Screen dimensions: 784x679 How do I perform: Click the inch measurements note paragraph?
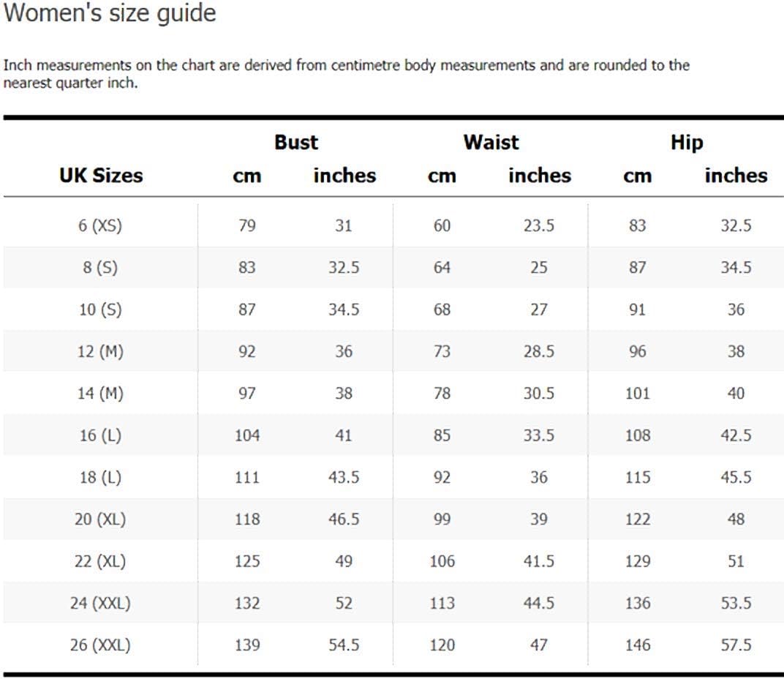(x=346, y=74)
